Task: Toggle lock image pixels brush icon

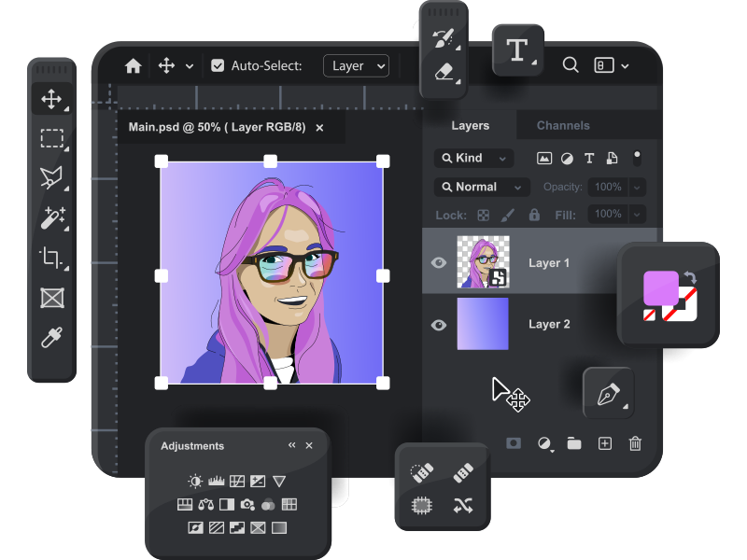Action: point(508,216)
